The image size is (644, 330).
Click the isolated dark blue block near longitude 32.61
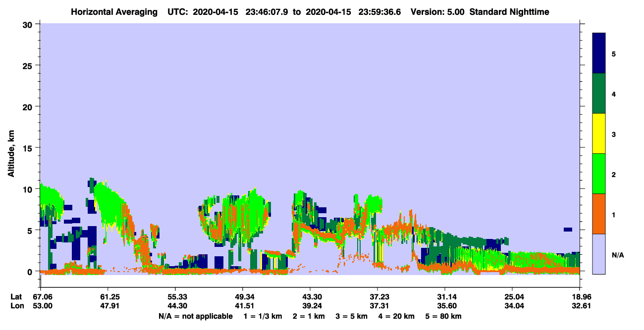568,230
